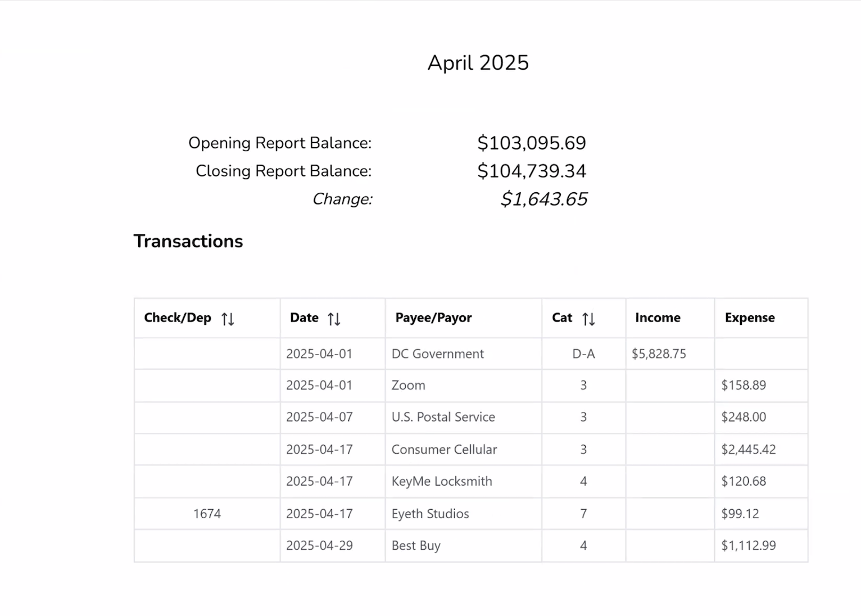Viewport: 861px width, 616px height.
Task: Click the $5,828.75 income amount
Action: [659, 354]
